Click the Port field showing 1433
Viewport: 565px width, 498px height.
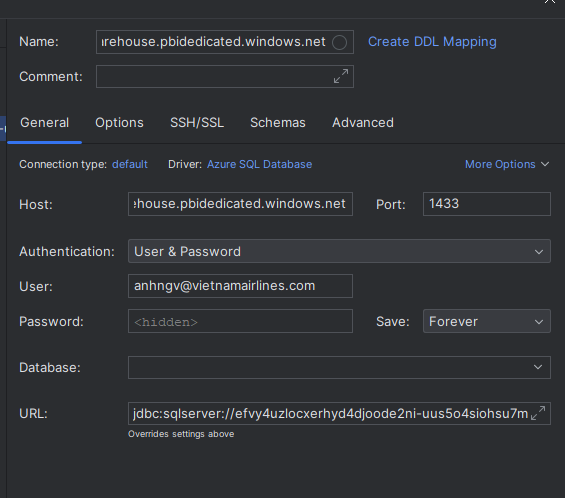click(x=486, y=204)
